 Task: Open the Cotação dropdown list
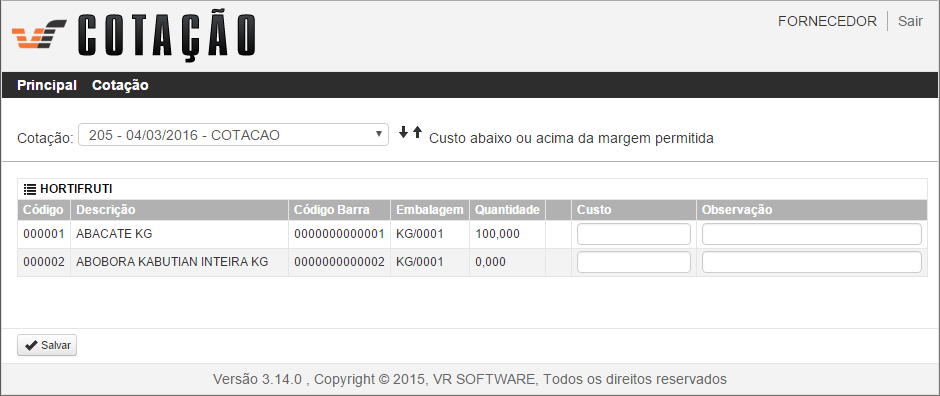pyautogui.click(x=233, y=135)
